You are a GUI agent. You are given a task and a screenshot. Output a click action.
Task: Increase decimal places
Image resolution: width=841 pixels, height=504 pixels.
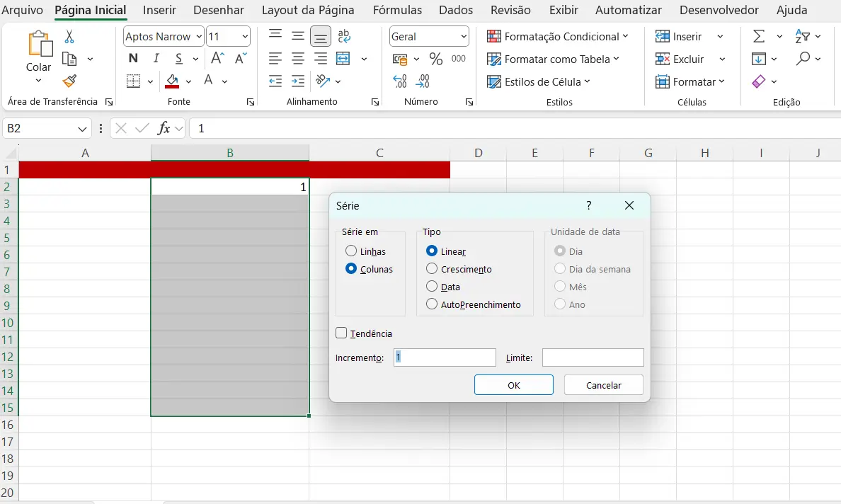(x=400, y=81)
